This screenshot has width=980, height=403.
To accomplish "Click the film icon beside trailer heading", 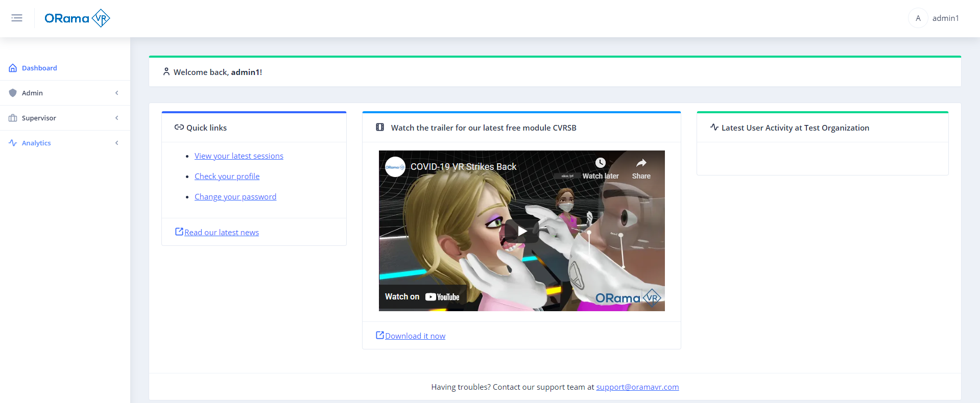I will click(380, 128).
